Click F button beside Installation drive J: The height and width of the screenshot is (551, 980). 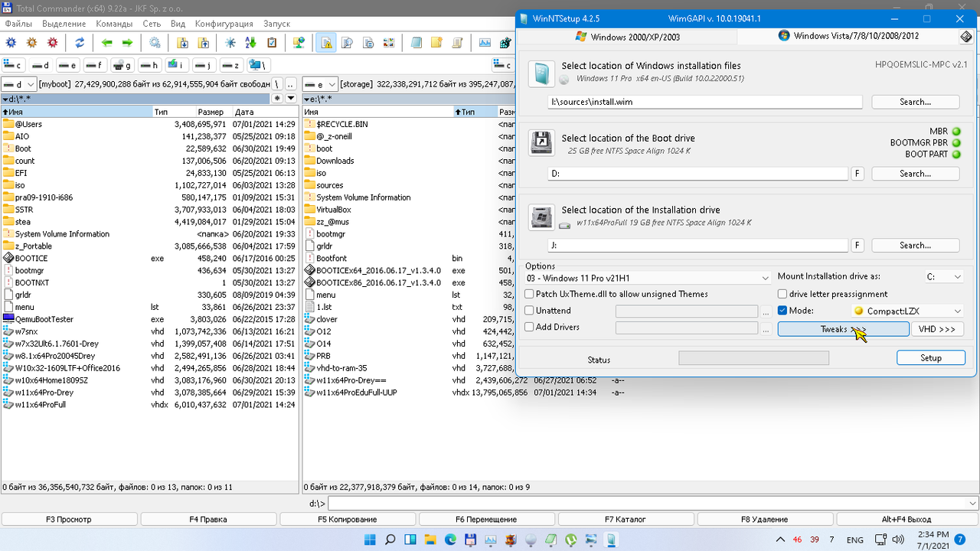(858, 246)
